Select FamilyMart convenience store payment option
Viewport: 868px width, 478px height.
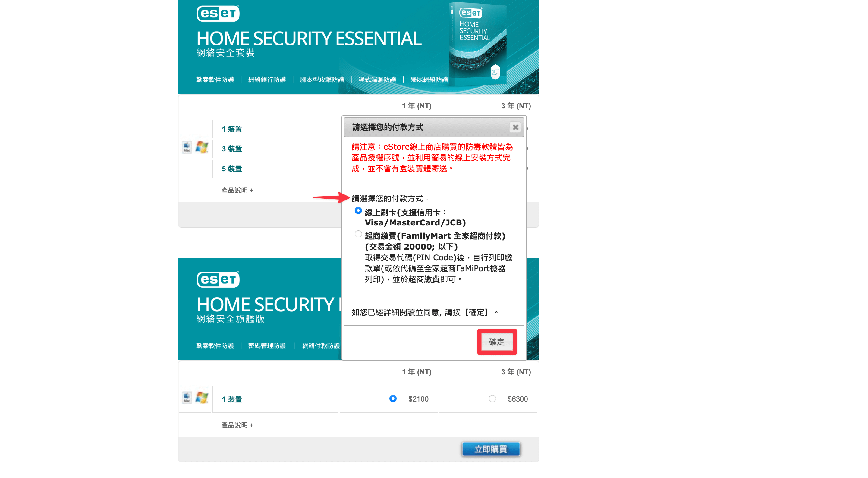pos(358,234)
